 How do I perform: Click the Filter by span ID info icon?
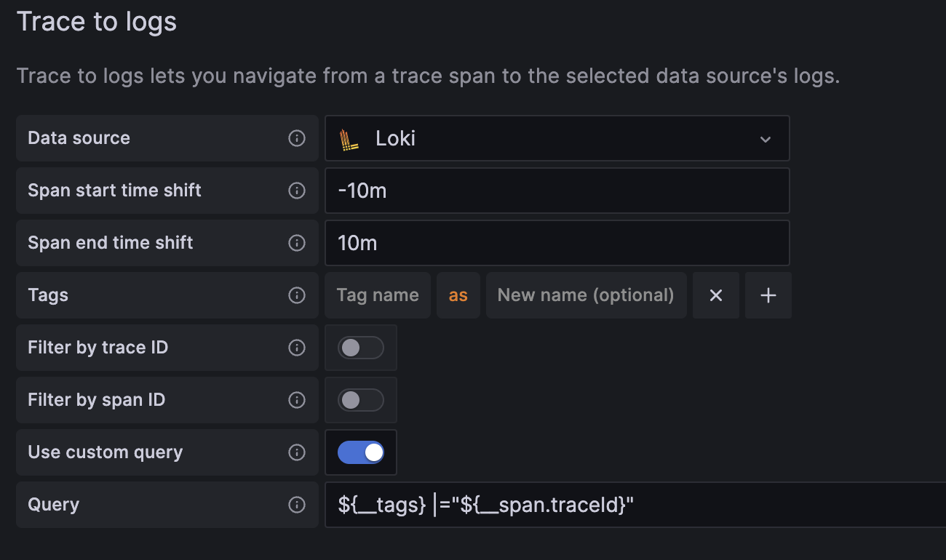[297, 400]
